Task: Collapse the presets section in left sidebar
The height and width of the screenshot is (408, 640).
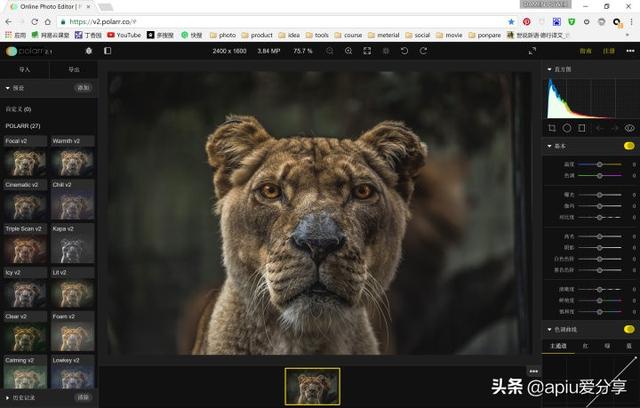Action: pyautogui.click(x=8, y=88)
